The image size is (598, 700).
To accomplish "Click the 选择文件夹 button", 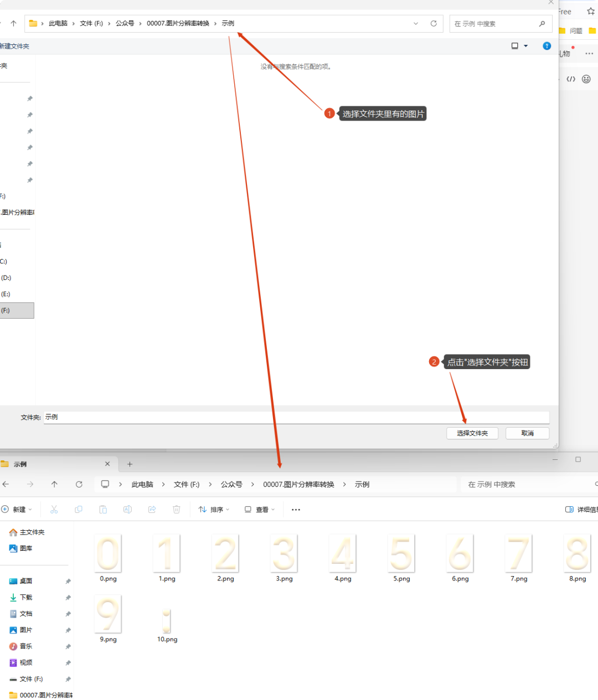I will 472,433.
